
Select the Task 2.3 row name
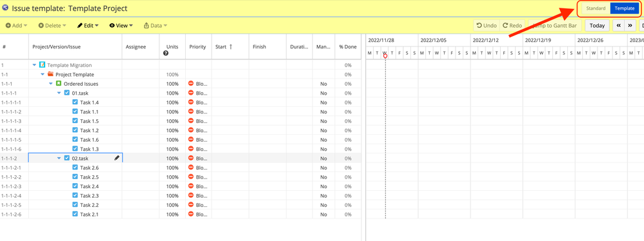[x=89, y=195]
